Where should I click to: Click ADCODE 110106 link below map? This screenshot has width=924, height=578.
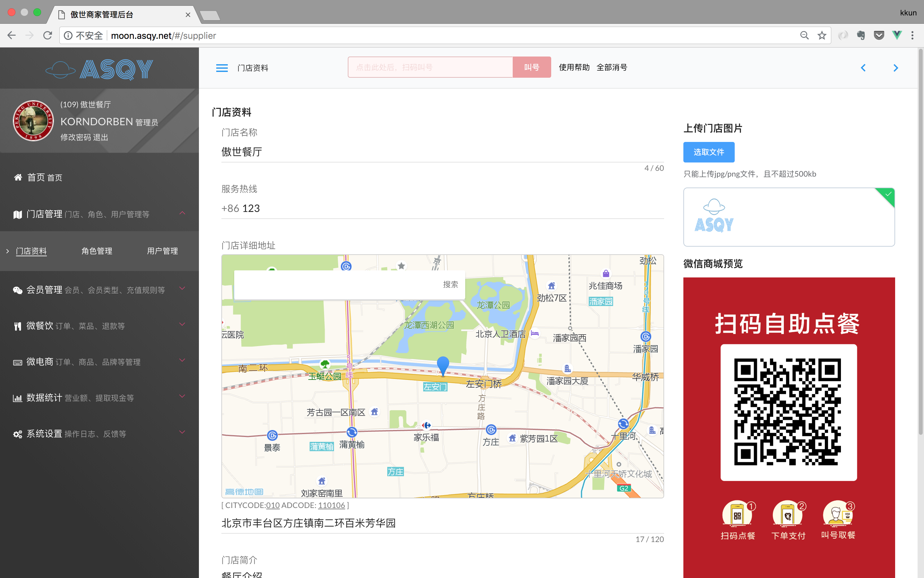coord(331,505)
